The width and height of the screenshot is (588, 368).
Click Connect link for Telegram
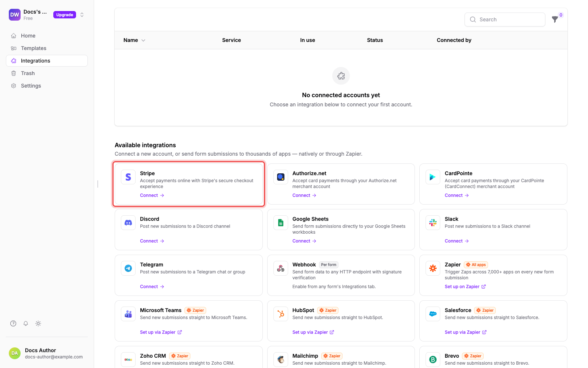coord(152,287)
